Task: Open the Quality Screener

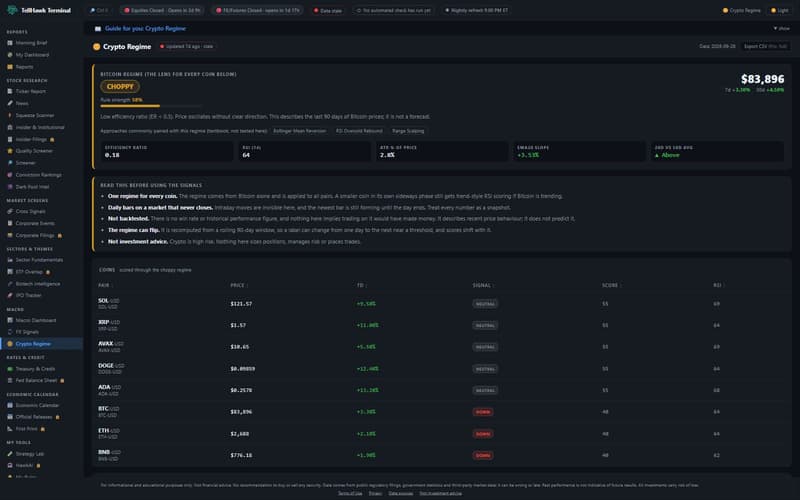Action: 34,151
